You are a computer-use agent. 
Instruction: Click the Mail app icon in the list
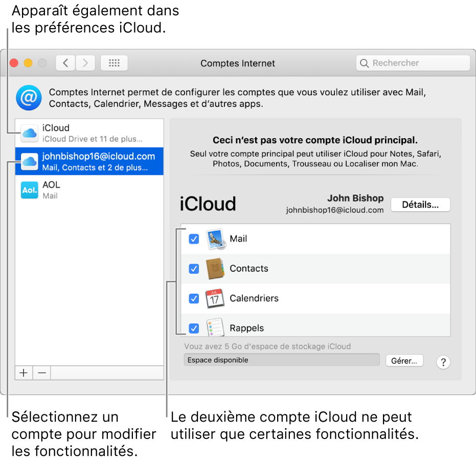(x=215, y=239)
